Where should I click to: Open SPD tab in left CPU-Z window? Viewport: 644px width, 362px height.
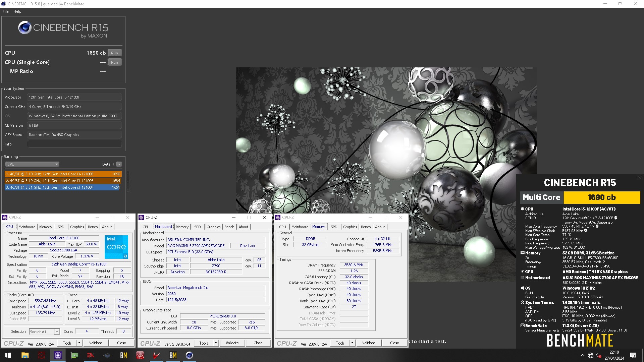click(x=61, y=227)
